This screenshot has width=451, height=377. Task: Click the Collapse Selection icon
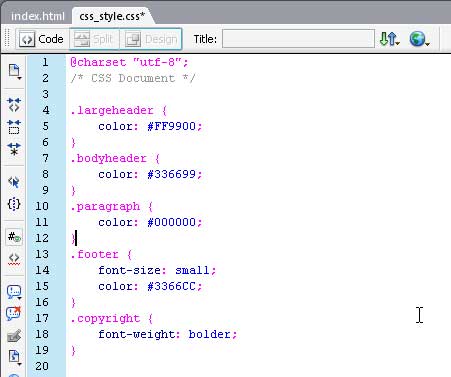[14, 127]
